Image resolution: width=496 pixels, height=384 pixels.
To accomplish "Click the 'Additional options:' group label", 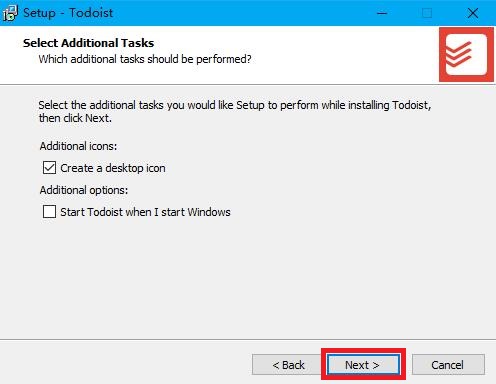I will [x=84, y=190].
